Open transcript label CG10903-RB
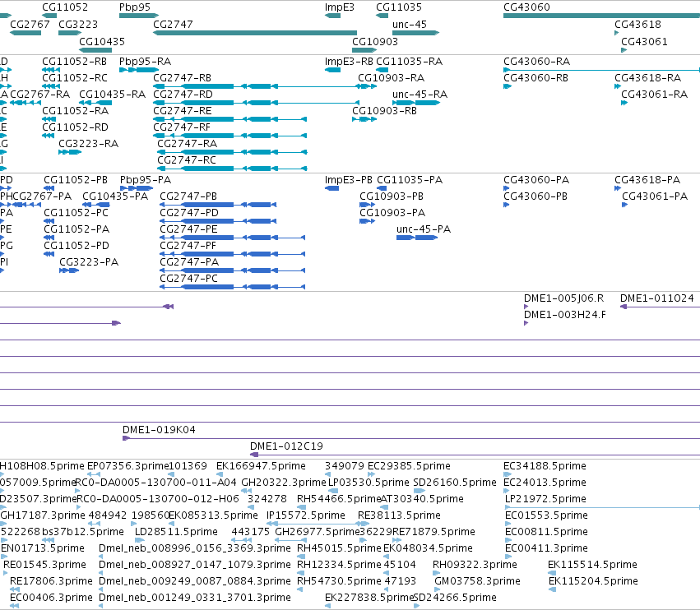Image resolution: width=700 pixels, height=610 pixels. 384,111
